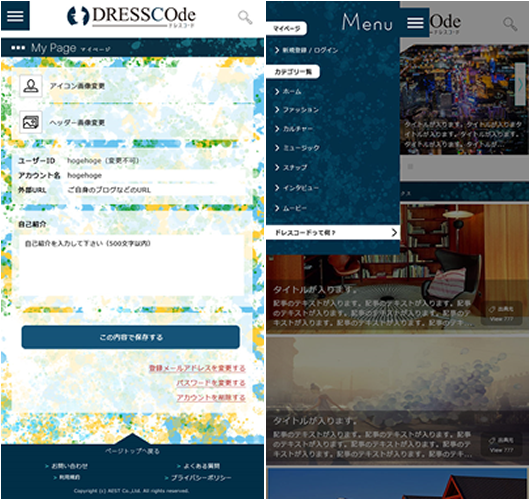Advance the city photo carousel arrow
530x502 pixels.
tap(521, 84)
